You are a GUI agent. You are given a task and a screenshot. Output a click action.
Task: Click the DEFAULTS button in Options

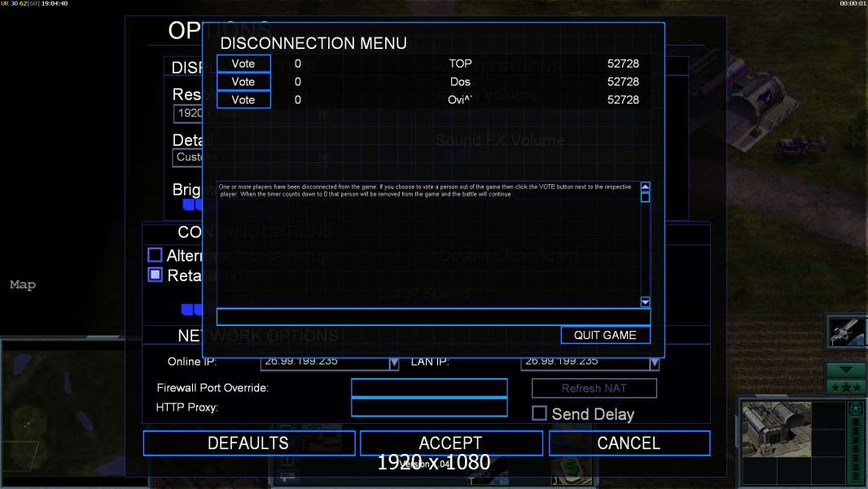pos(248,443)
